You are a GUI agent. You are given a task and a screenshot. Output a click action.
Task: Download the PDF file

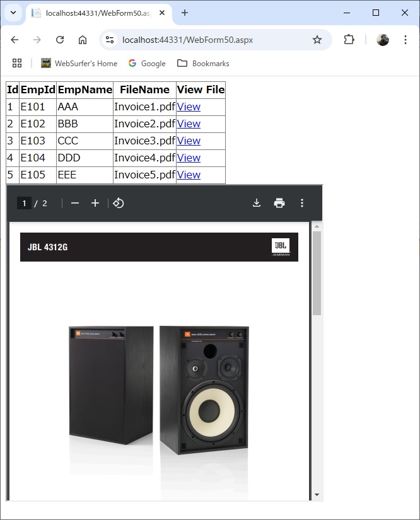click(x=257, y=203)
